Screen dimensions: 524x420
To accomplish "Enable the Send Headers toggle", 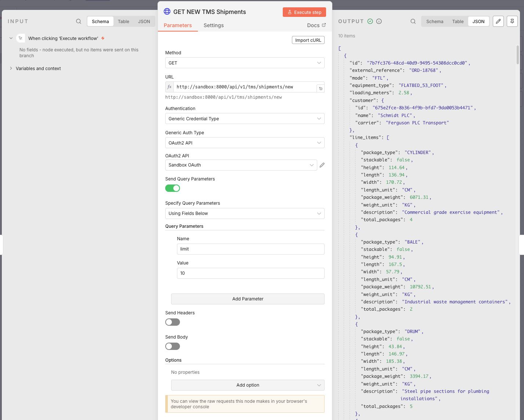I will click(x=173, y=322).
